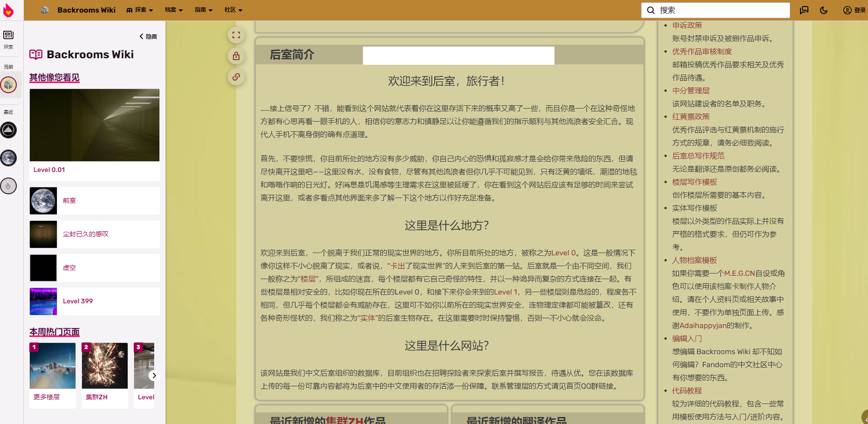Screen dimensions: 868x424
Task: Advance the trending pages carousel arrow
Action: (x=154, y=376)
